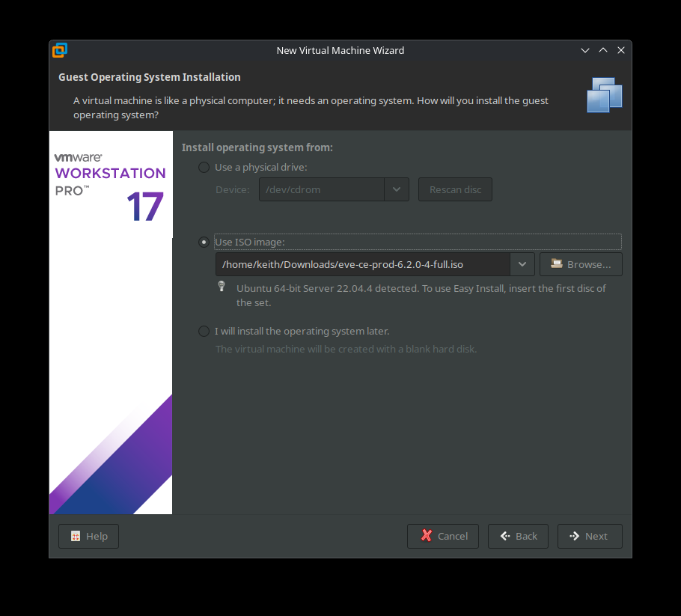Click the New Virtual Machine Wizard title text
Viewport: 681px width, 616px height.
click(340, 50)
